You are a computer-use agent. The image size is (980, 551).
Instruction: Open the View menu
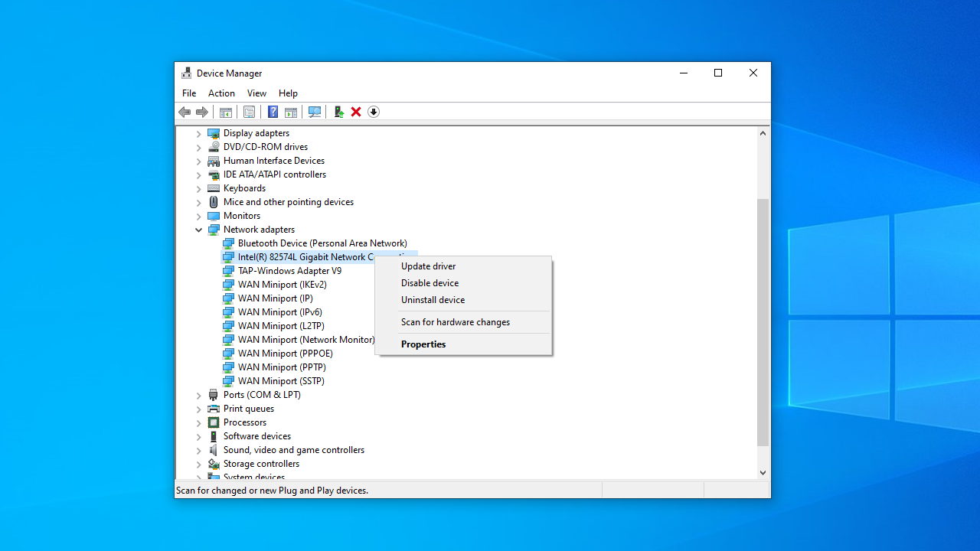pyautogui.click(x=256, y=93)
